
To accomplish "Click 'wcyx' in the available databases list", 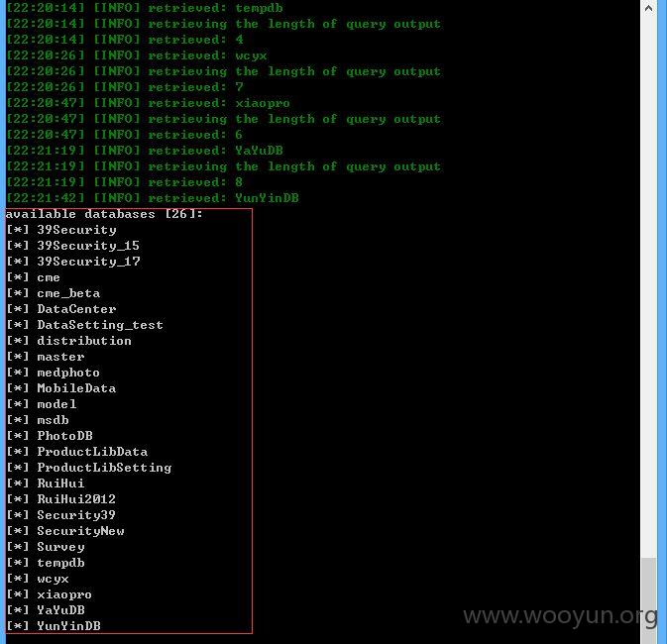I will [x=38, y=579].
